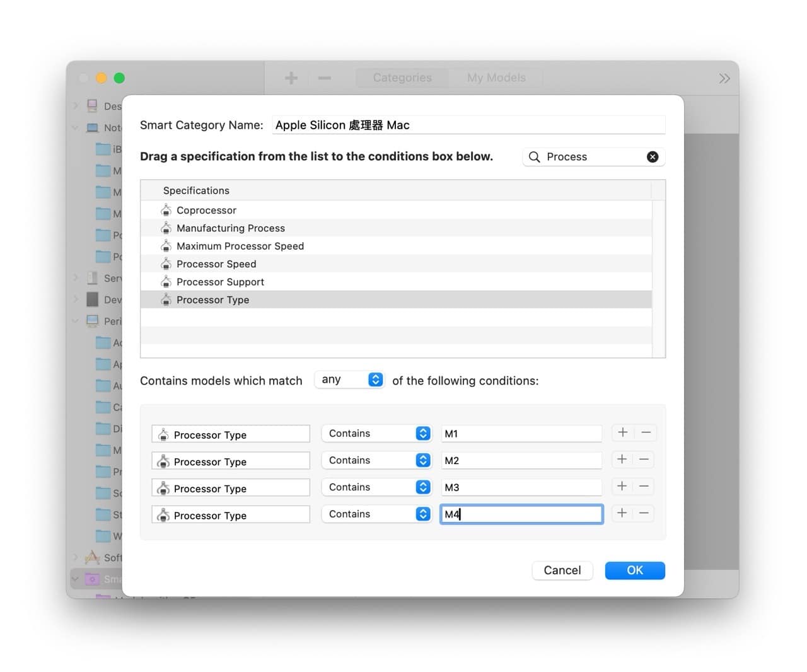
Task: Add a condition after the M4 row
Action: 622,513
